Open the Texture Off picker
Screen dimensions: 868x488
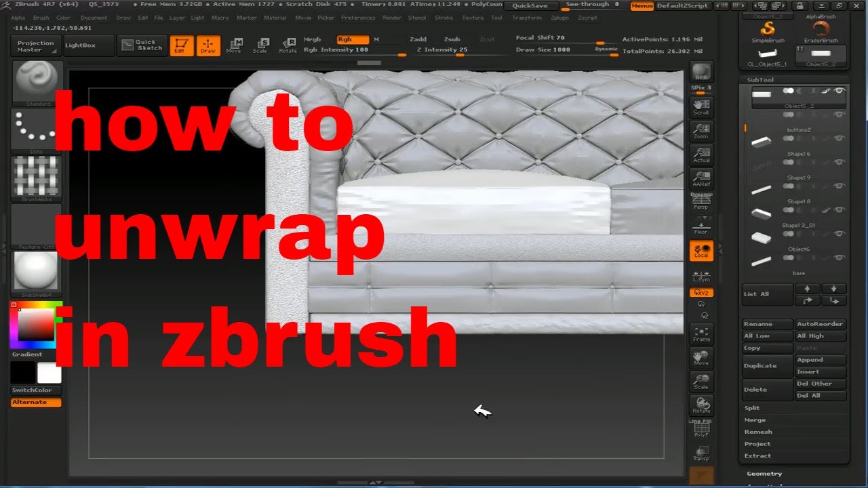coord(37,227)
